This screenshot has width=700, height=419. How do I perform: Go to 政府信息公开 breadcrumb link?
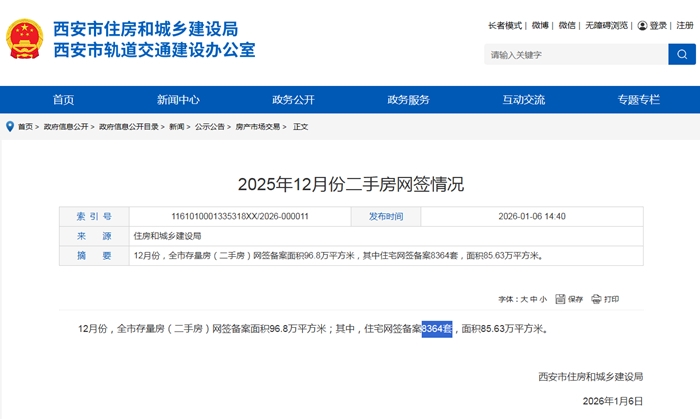coord(66,127)
